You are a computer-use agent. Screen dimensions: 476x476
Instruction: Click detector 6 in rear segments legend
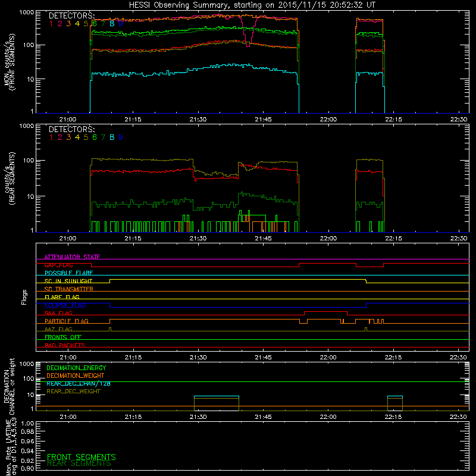click(x=95, y=137)
